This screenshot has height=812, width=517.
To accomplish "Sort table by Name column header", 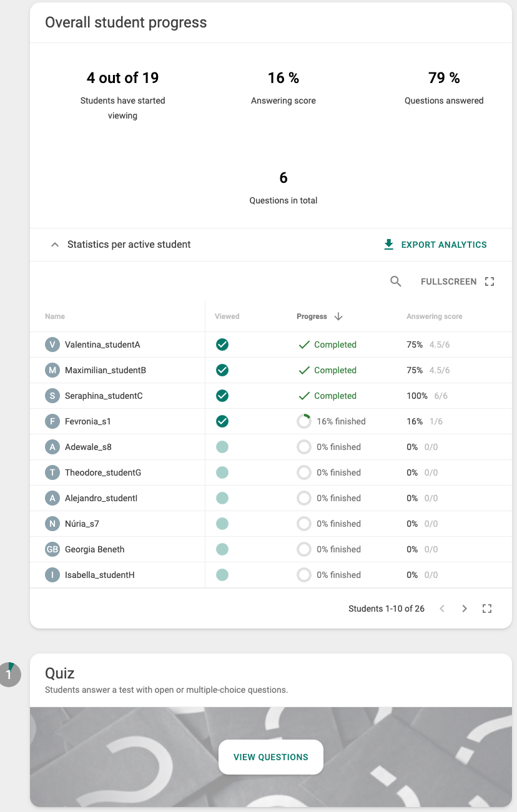I will click(55, 316).
